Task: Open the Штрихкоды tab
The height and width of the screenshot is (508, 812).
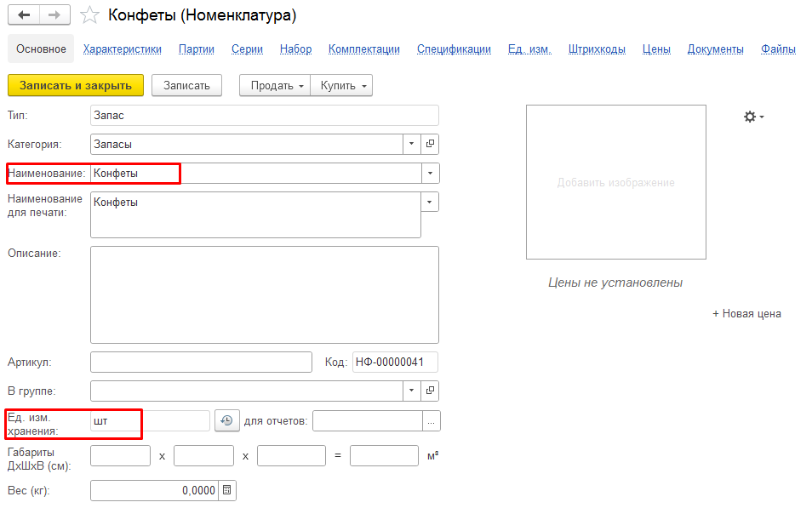Action: [597, 49]
